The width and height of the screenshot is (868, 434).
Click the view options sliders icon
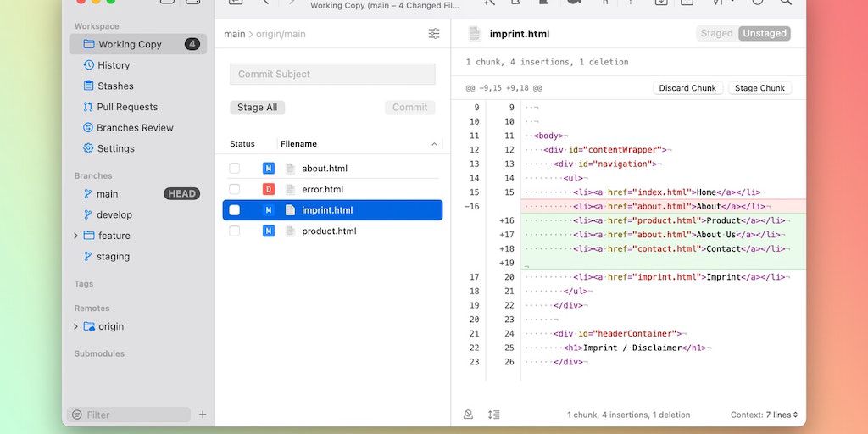[x=434, y=34]
